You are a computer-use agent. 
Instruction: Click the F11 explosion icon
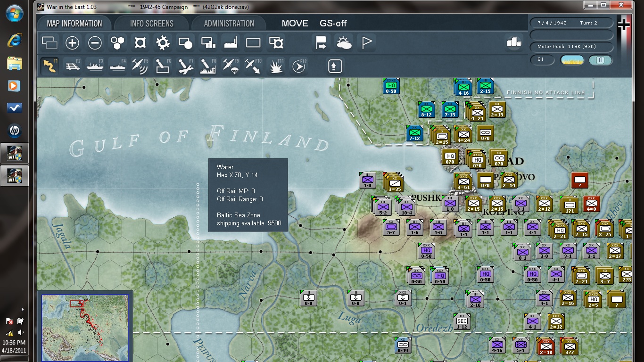pyautogui.click(x=276, y=66)
